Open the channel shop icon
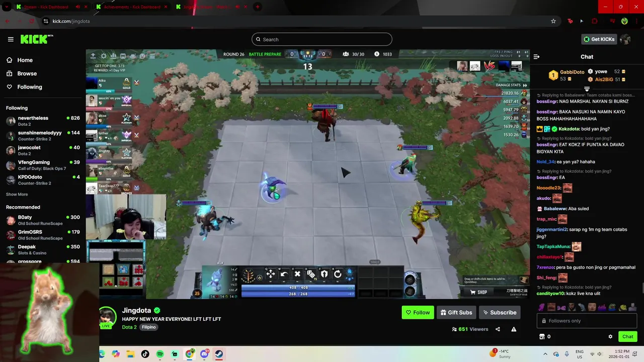Image resolution: width=644 pixels, height=362 pixels. coord(542,336)
